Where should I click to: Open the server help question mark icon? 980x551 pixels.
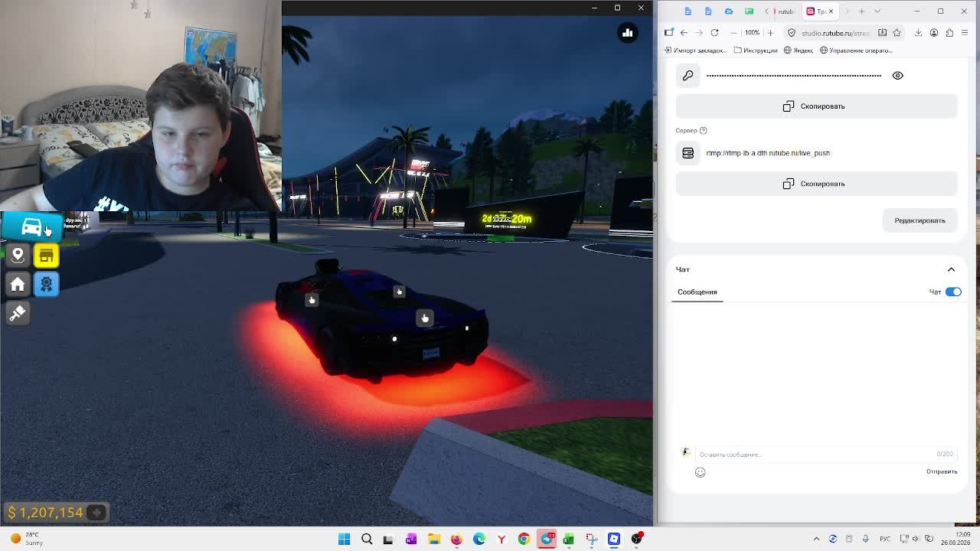(x=703, y=130)
